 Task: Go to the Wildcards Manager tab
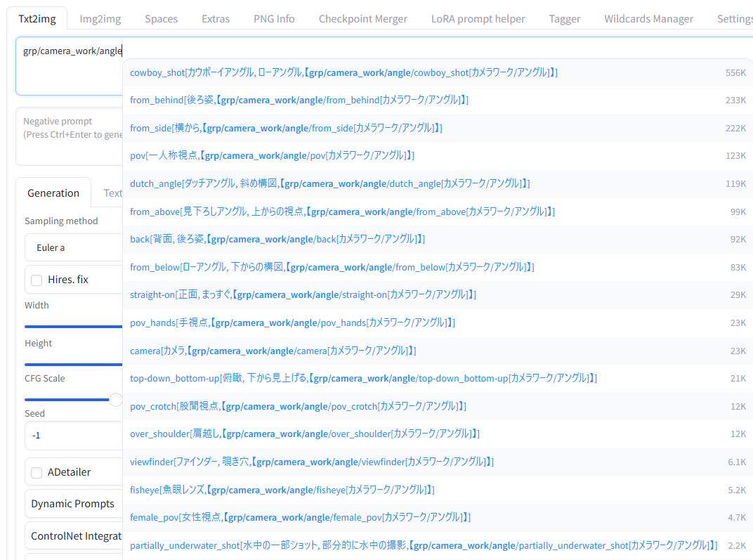click(x=648, y=19)
